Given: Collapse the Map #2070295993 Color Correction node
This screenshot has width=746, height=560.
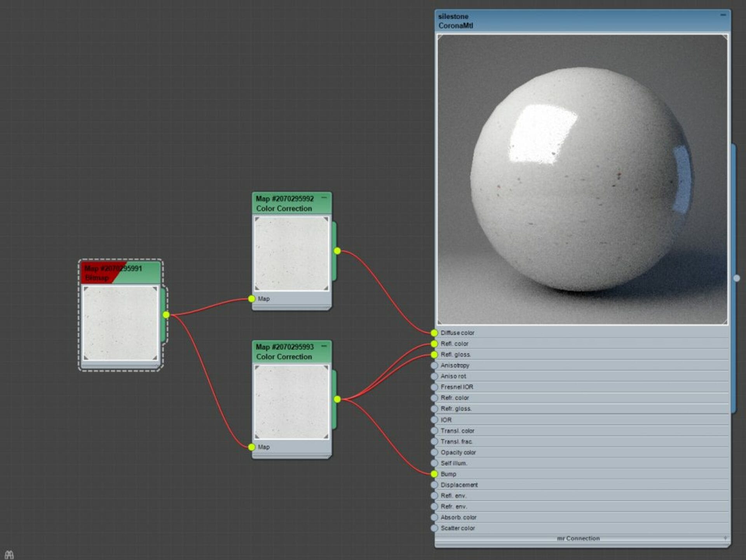Looking at the screenshot, I should point(324,346).
